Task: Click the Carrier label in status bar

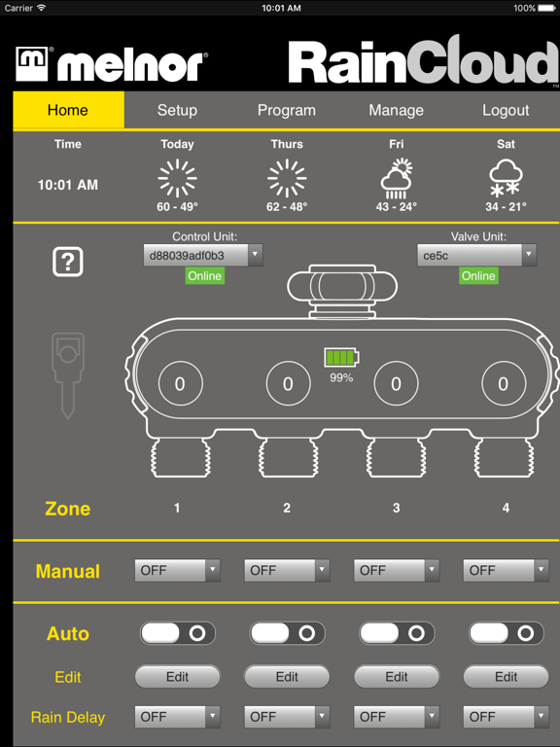Action: 18,8
